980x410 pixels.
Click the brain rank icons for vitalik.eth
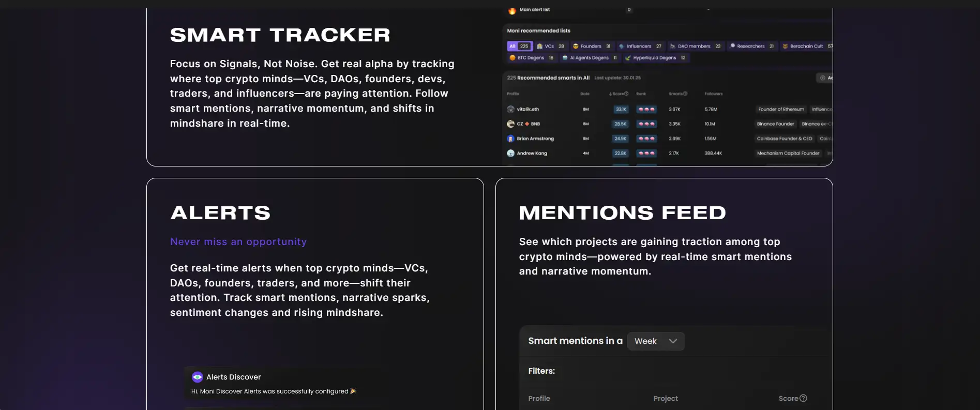click(646, 109)
